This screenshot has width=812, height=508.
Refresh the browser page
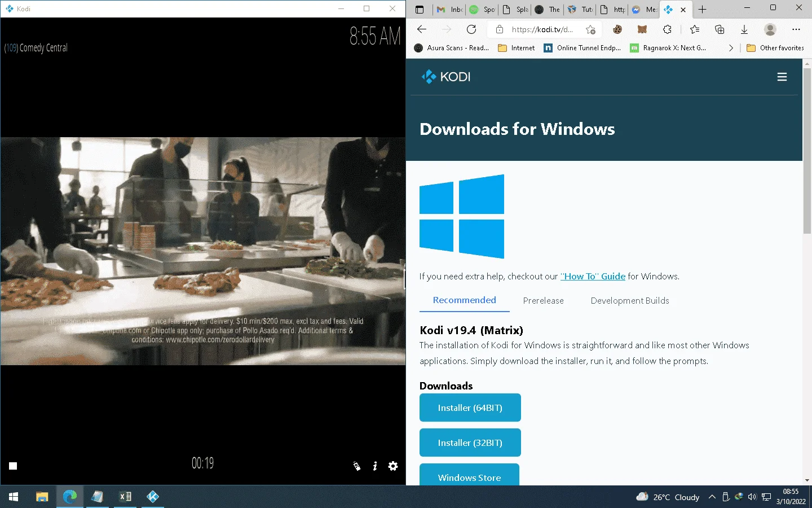coord(471,29)
